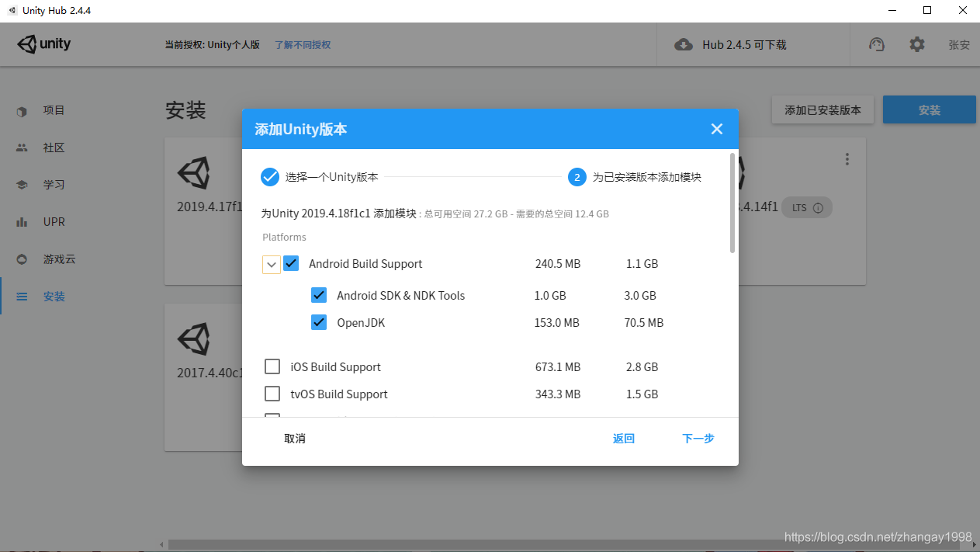
Task: Collapse the Android Build Support chevron
Action: (x=272, y=264)
